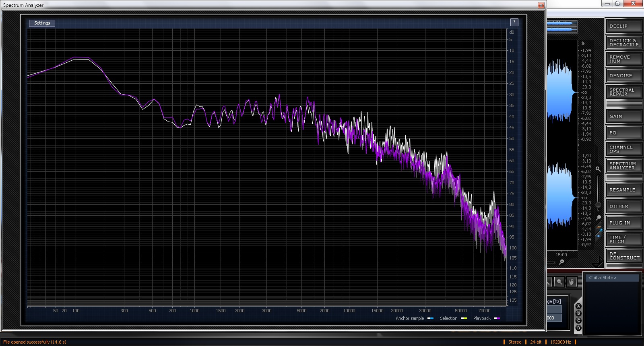Select the Hand grab tool
The height and width of the screenshot is (346, 644).
(571, 282)
